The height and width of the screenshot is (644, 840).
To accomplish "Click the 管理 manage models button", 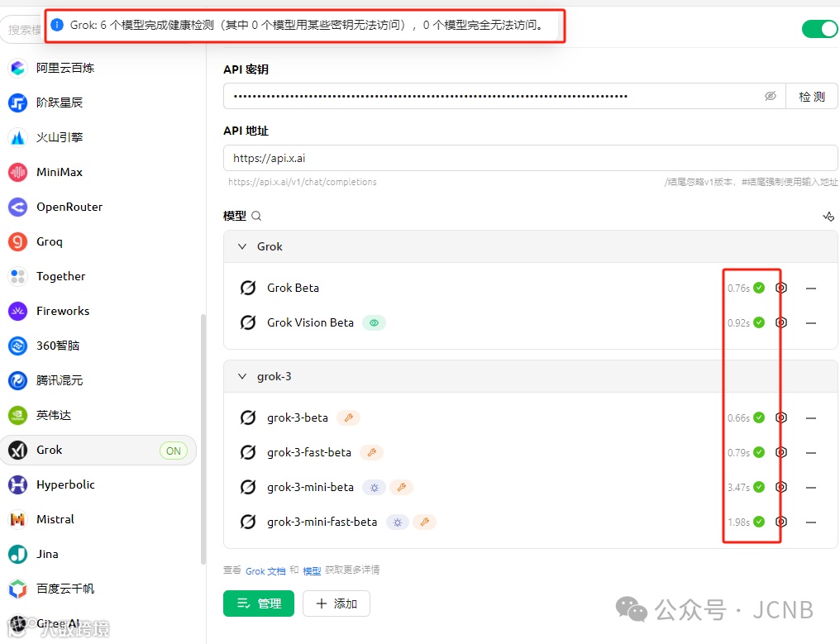I will coord(259,603).
